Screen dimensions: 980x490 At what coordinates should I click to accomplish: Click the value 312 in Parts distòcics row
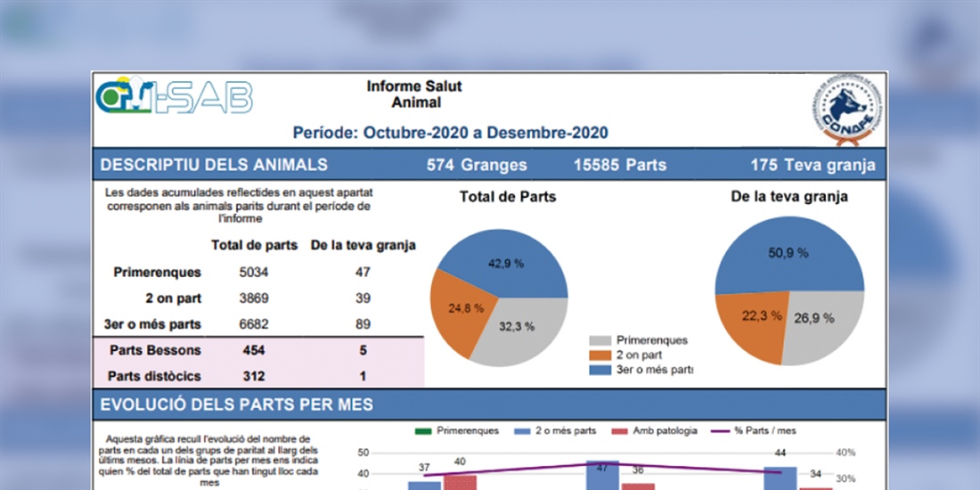tap(254, 376)
